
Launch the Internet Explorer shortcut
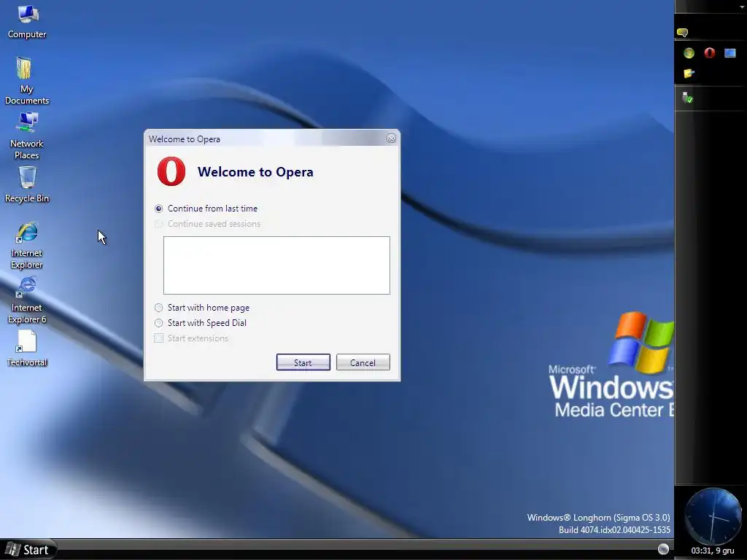tap(27, 245)
